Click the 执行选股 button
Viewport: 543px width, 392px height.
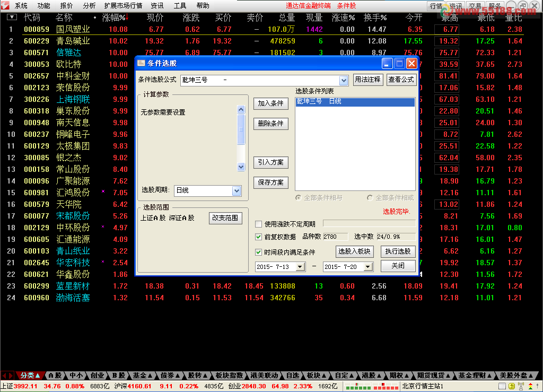click(x=398, y=251)
